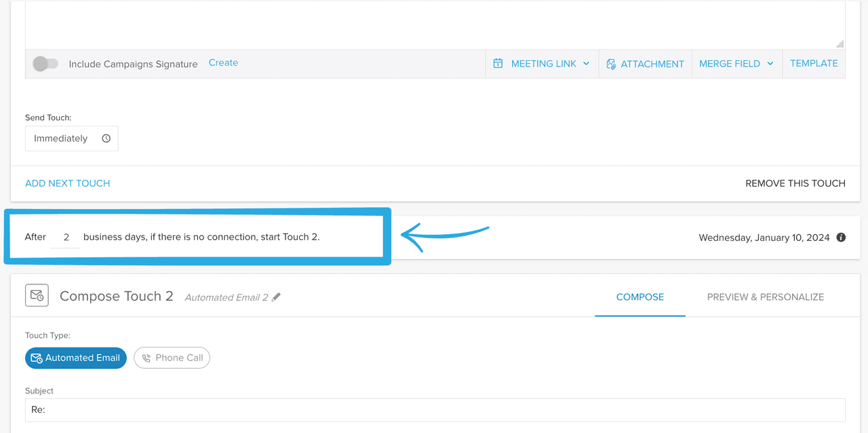The image size is (868, 433).
Task: Open the Merge Field dropdown
Action: click(x=736, y=63)
